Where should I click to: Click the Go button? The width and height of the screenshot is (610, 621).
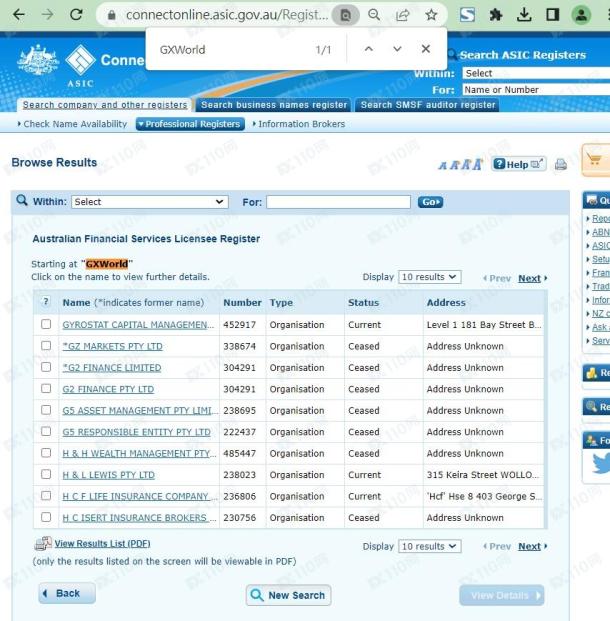(x=430, y=202)
